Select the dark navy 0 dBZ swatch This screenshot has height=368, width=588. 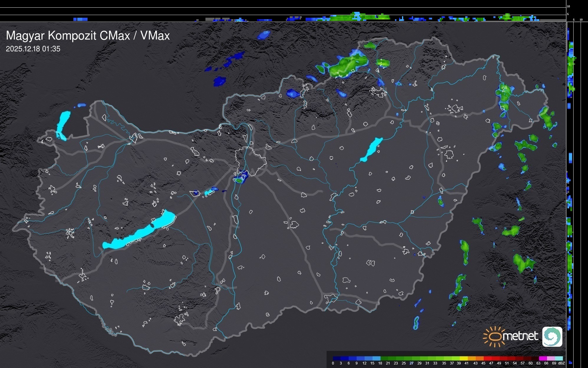click(x=335, y=358)
